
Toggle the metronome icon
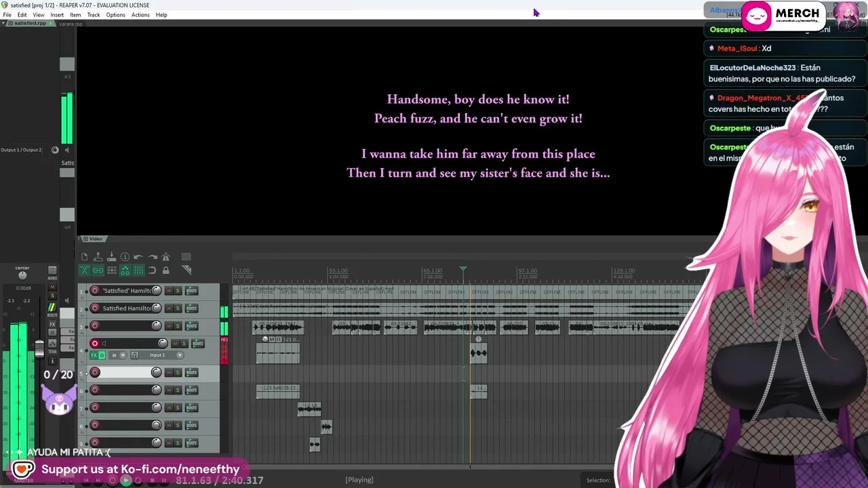click(165, 257)
